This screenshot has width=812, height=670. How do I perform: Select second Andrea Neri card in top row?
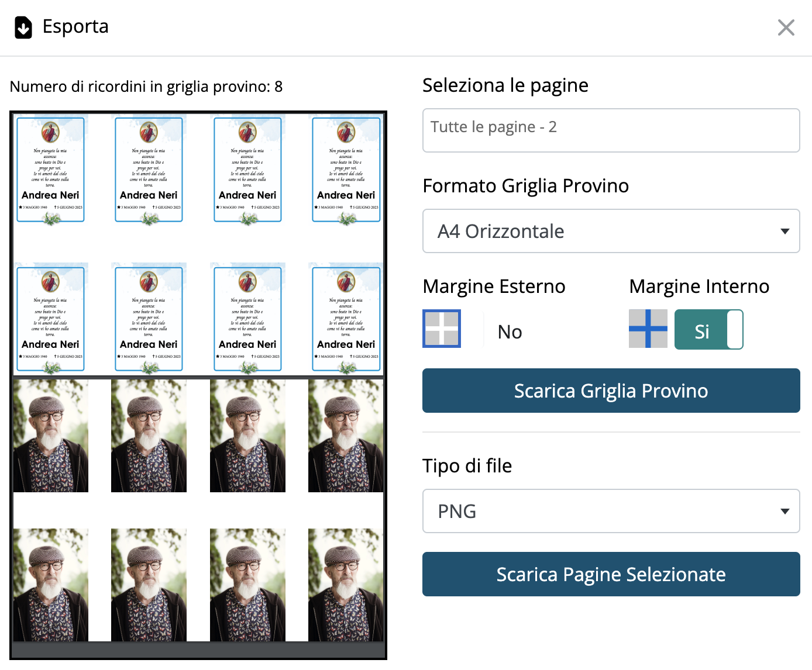click(x=149, y=170)
